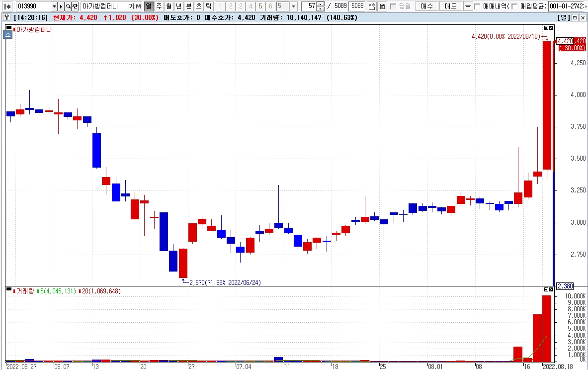Open the stock search magnifier icon
The height and width of the screenshot is (370, 588).
pos(68,6)
